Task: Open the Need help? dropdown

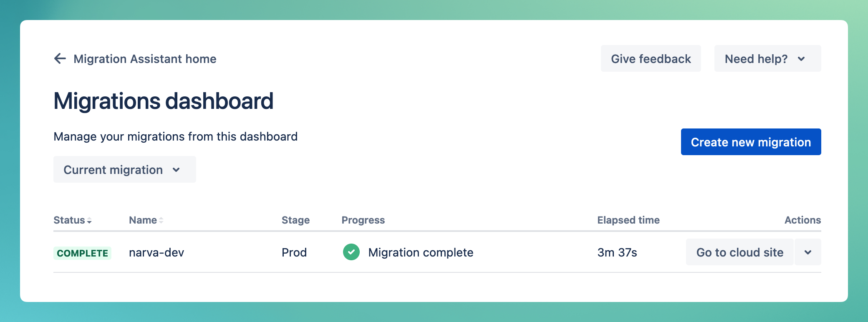Action: tap(767, 58)
